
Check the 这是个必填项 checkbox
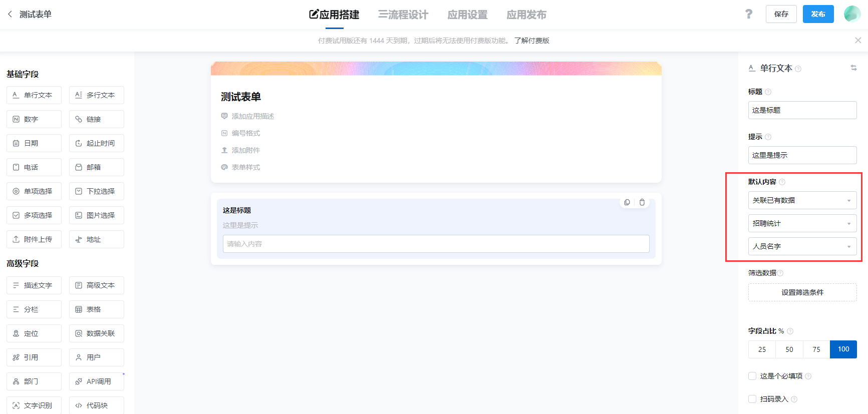click(752, 376)
